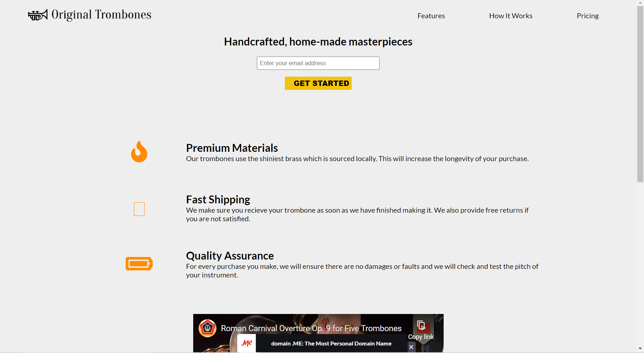Open Roman Carnival Overture video title

(x=311, y=328)
